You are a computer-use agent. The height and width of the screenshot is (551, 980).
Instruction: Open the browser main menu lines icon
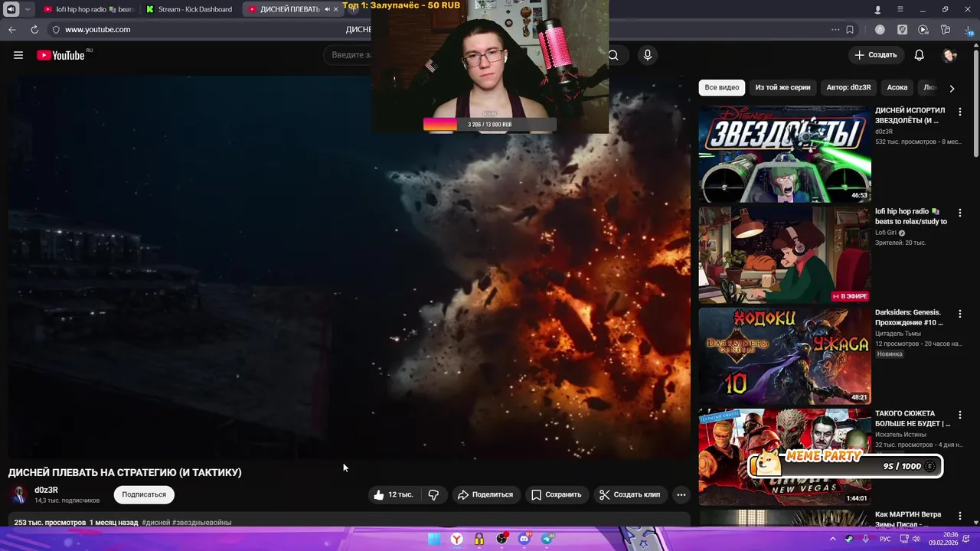click(900, 9)
